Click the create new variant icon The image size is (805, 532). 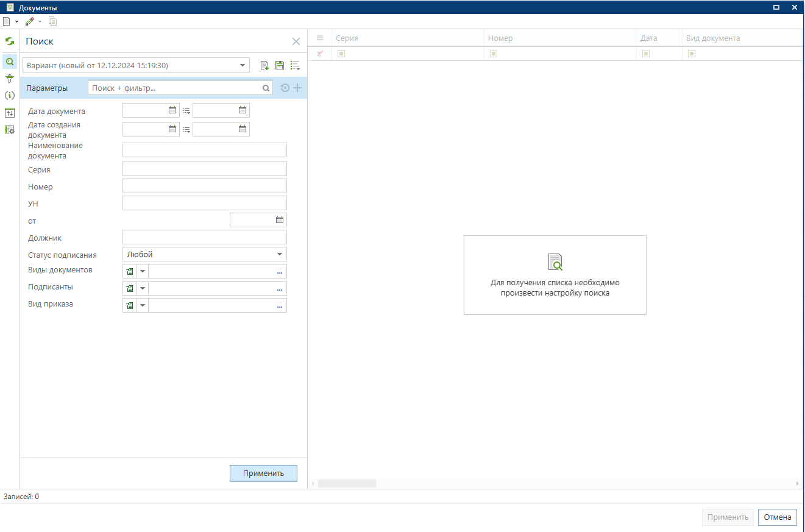(x=264, y=65)
